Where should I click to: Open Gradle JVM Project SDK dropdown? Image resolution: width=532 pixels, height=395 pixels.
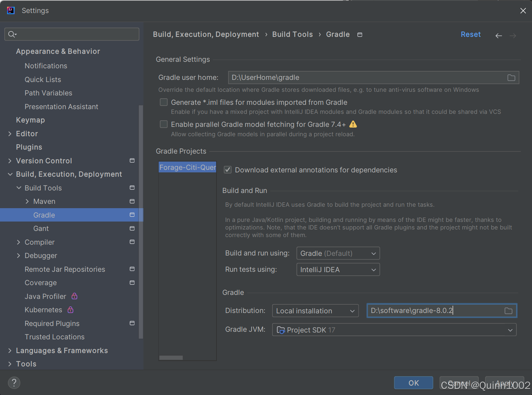pyautogui.click(x=394, y=330)
